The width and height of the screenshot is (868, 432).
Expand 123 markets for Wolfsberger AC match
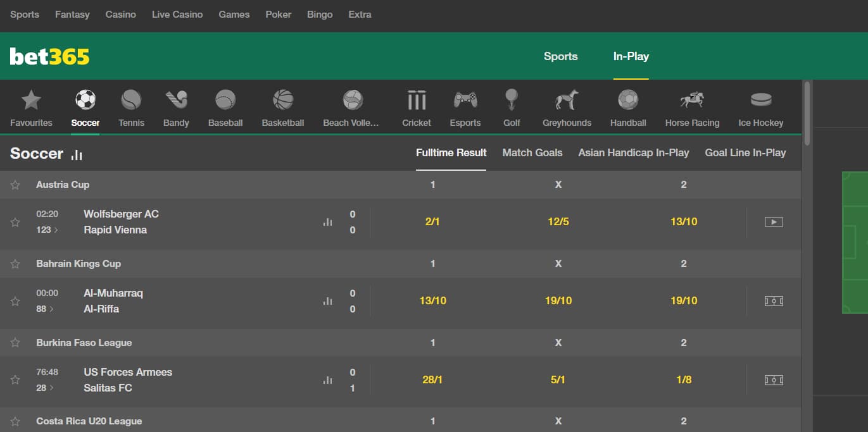coord(47,230)
